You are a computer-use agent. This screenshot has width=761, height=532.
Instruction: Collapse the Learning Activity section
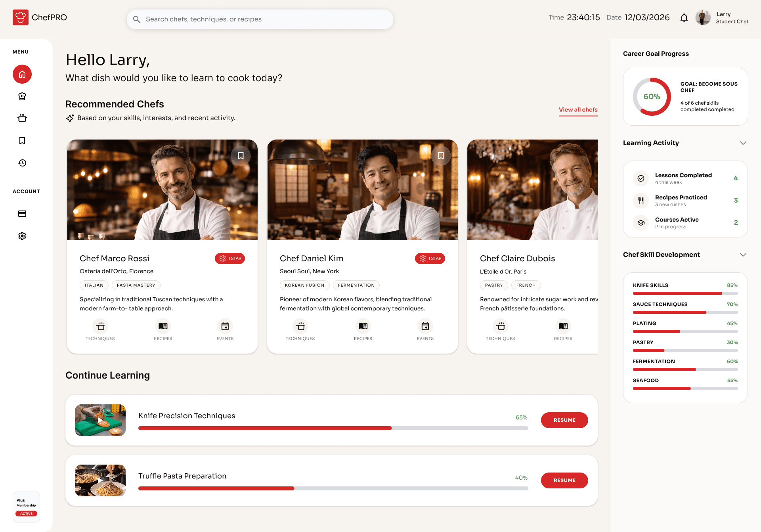coord(743,143)
